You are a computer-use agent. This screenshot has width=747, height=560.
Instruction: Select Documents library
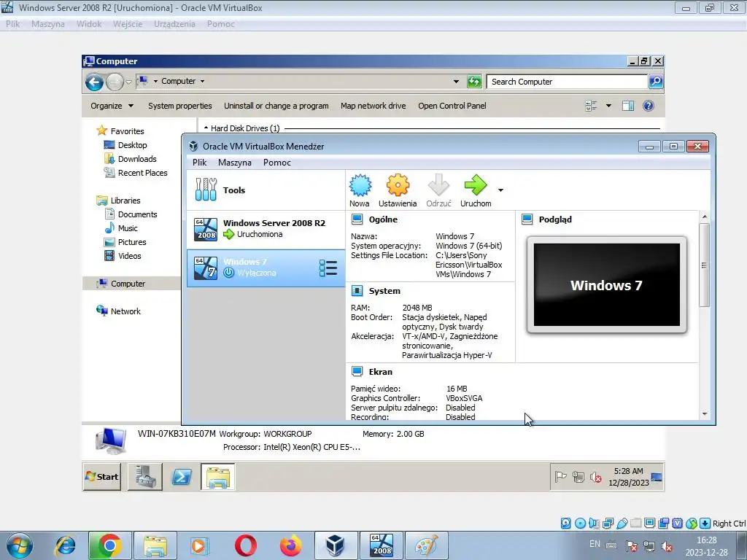(131, 214)
